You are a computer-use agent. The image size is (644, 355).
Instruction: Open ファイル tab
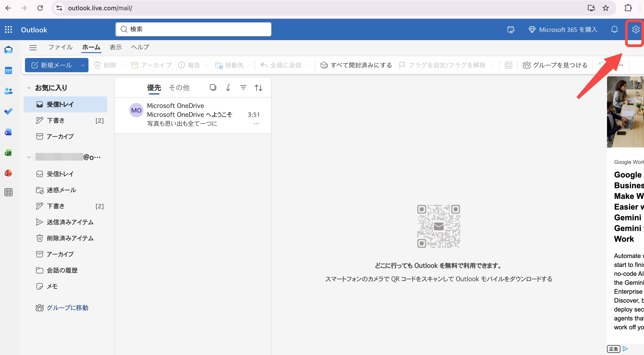pos(60,47)
